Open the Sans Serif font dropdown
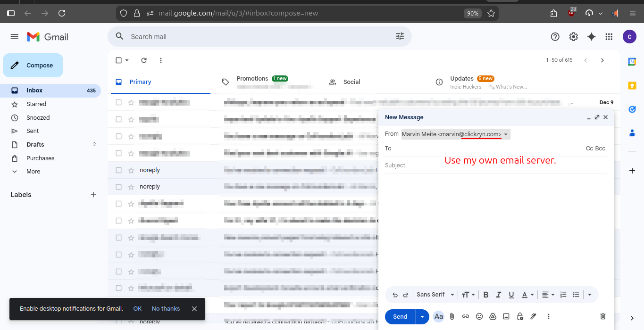 (435, 295)
